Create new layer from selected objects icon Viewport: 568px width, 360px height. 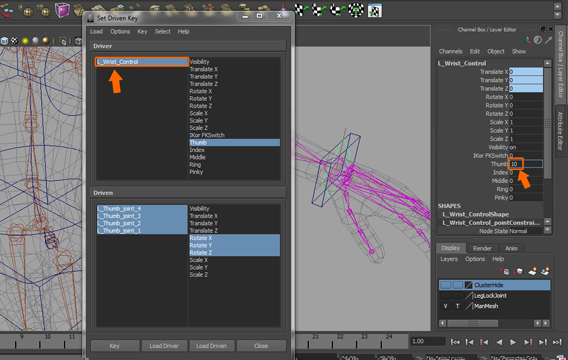(545, 271)
